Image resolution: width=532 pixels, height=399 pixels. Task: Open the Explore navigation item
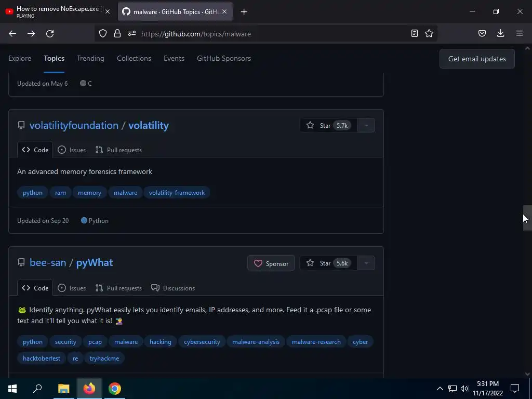tap(20, 58)
